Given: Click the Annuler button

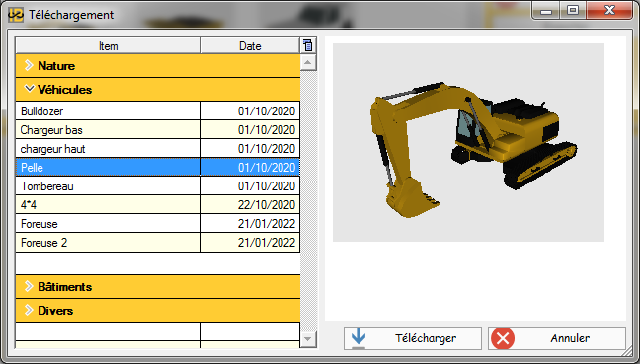Looking at the screenshot, I should coord(557,338).
